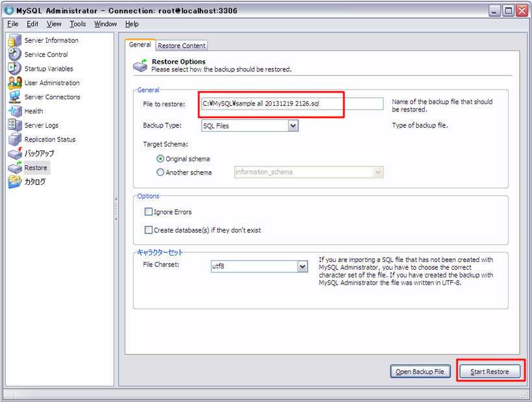Image resolution: width=532 pixels, height=402 pixels.
Task: Click the 'Restore Options' heading text
Action: 178,62
